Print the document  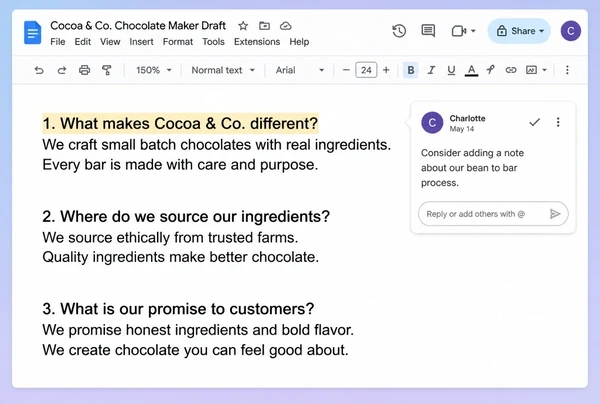(84, 70)
